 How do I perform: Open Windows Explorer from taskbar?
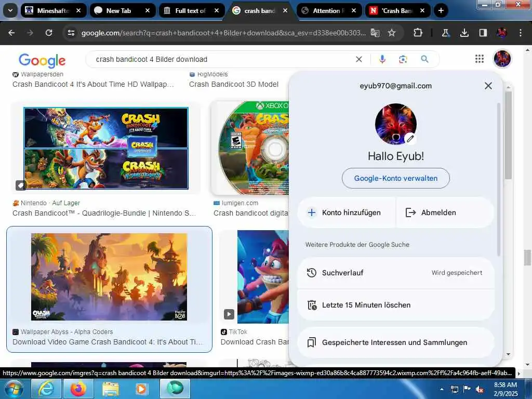point(110,389)
